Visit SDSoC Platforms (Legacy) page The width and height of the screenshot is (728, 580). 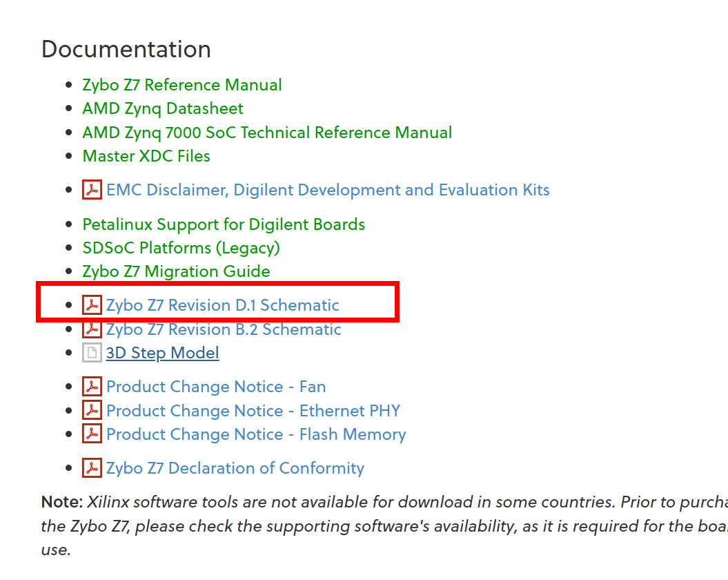(181, 248)
